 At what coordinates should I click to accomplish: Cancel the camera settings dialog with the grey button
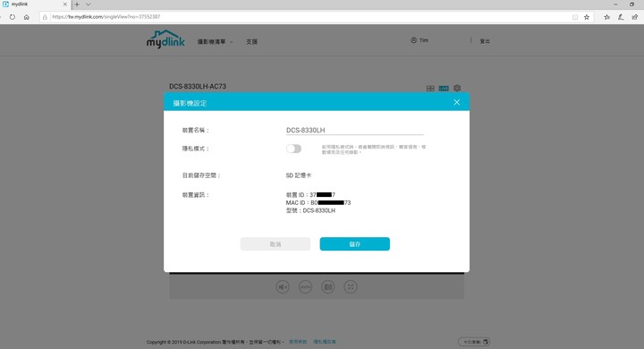click(x=275, y=243)
